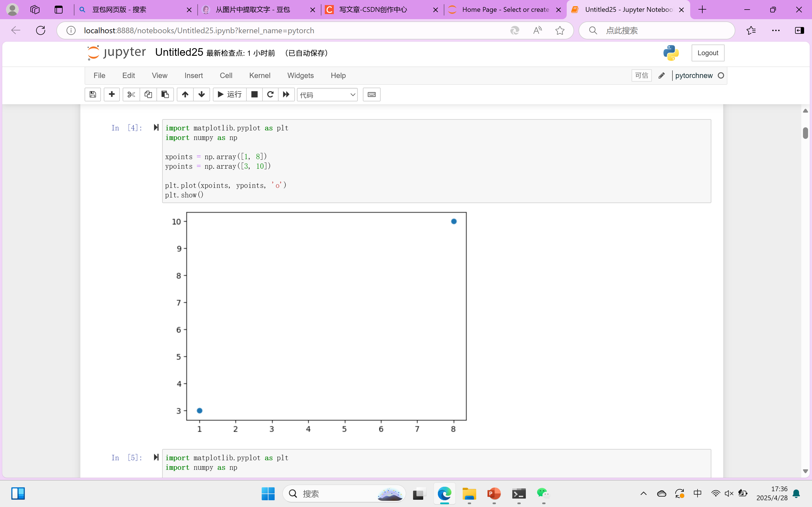Interrupt the kernel stop icon
The width and height of the screenshot is (812, 507).
[x=254, y=95]
